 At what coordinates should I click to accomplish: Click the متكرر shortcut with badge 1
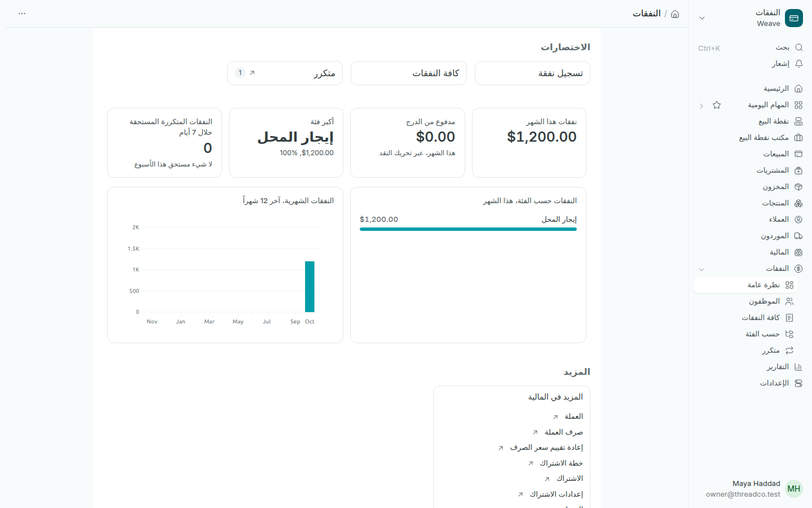click(285, 73)
